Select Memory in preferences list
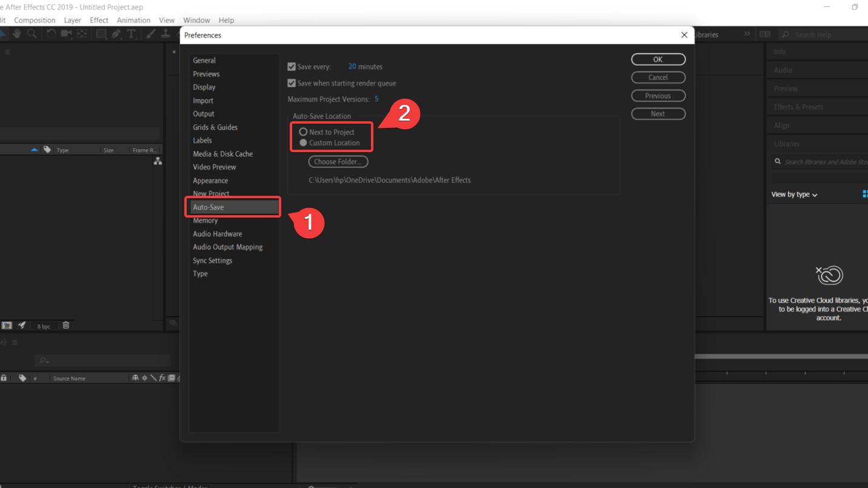868x488 pixels. point(205,221)
